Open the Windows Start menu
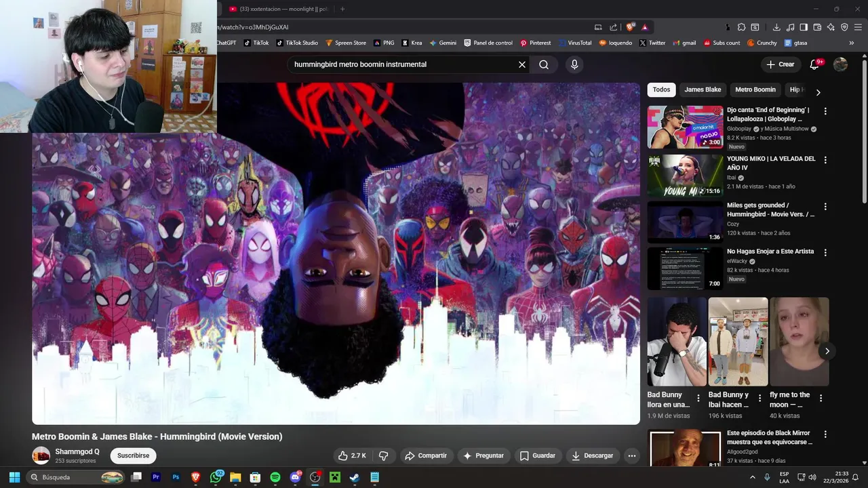Image resolution: width=868 pixels, height=488 pixels. pos(14,477)
